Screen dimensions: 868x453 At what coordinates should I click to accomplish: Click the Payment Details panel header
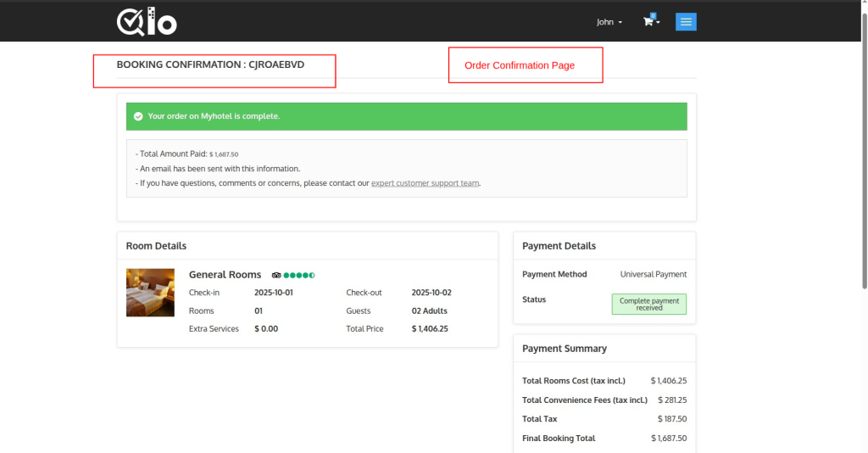click(559, 246)
